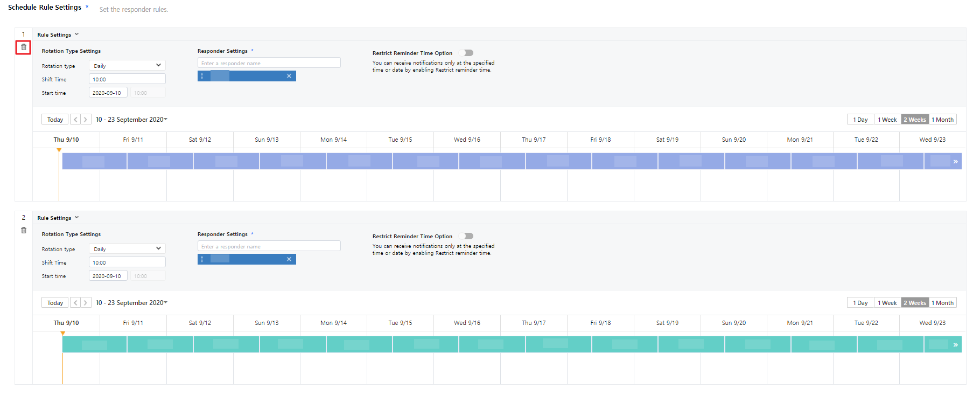The image size is (980, 395).
Task: Delete rule 1 with trash icon
Action: point(23,47)
